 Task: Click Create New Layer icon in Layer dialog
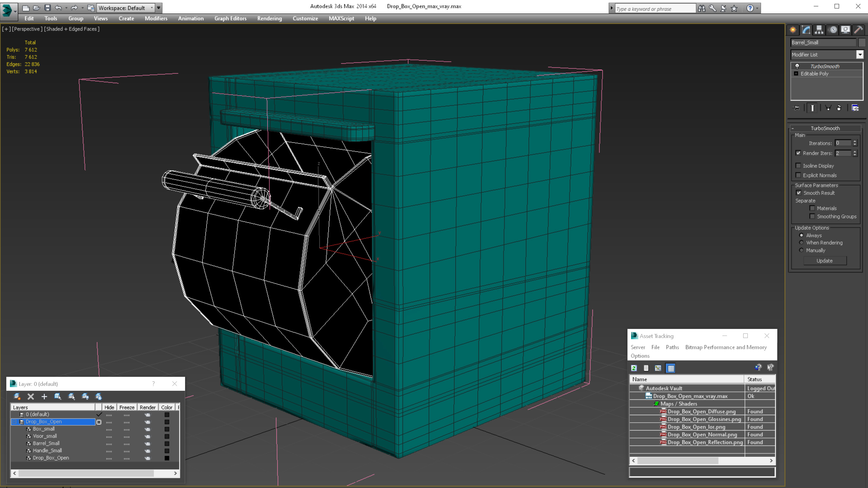pos(17,396)
